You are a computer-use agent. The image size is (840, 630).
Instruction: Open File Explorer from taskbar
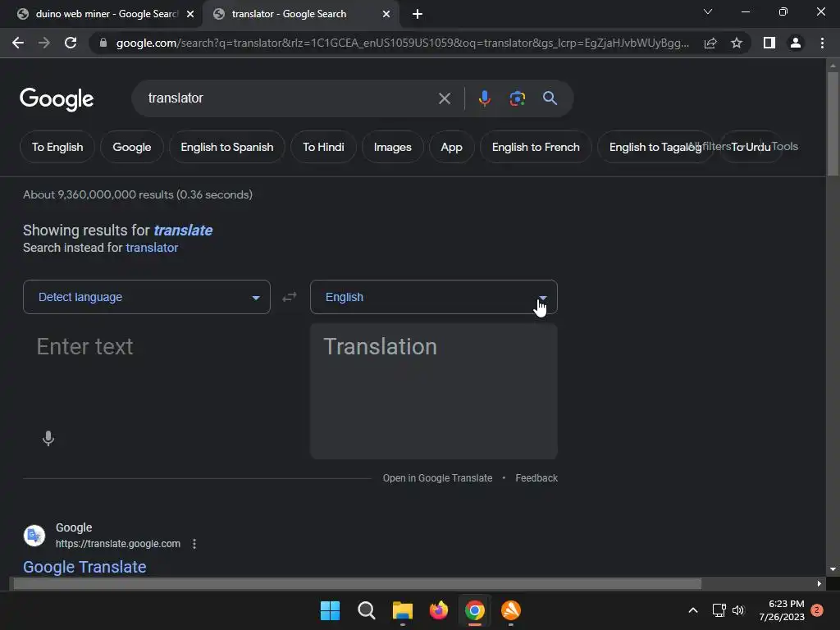click(402, 610)
